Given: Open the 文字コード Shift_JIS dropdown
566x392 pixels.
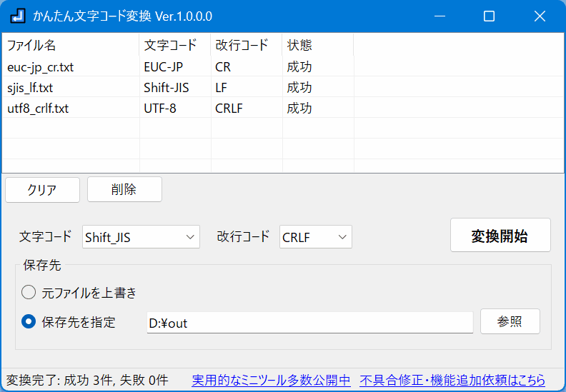Looking at the screenshot, I should click(x=141, y=237).
